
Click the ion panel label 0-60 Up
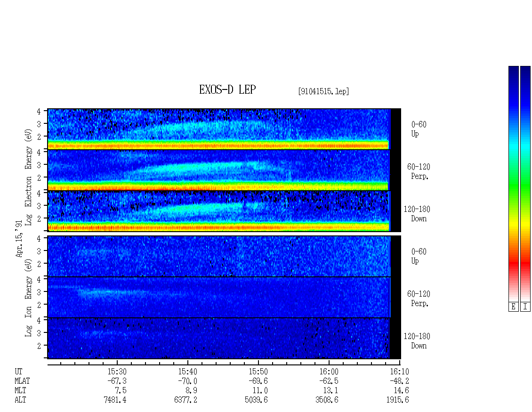419,256
